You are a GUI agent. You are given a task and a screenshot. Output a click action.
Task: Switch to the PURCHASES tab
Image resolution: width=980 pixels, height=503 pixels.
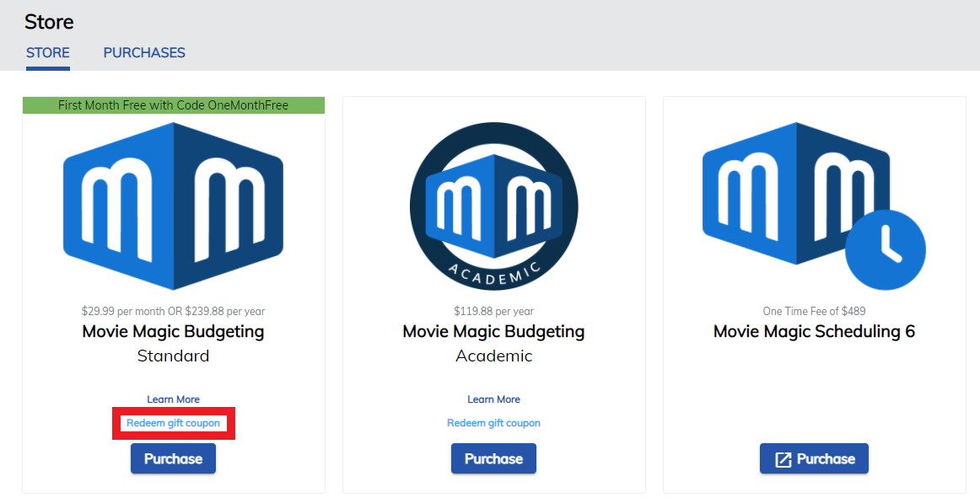point(143,52)
